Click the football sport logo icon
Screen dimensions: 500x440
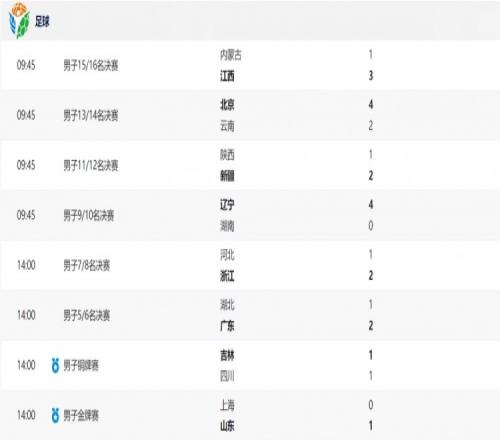pyautogui.click(x=19, y=21)
